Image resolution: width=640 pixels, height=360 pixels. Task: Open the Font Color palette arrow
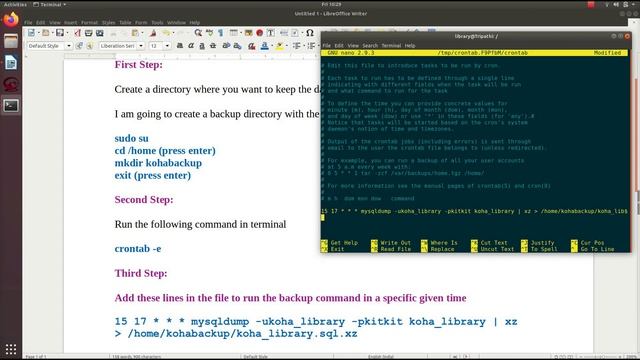click(271, 46)
